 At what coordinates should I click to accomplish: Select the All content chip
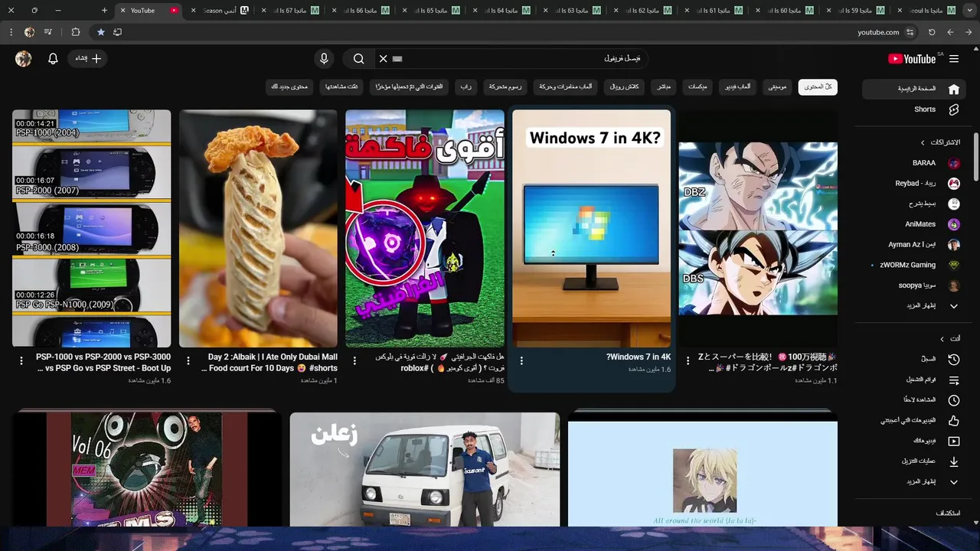[x=818, y=87]
